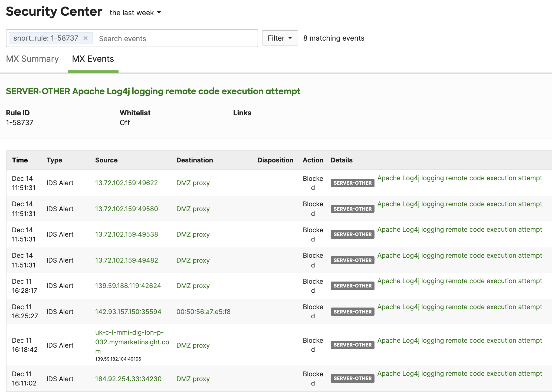The width and height of the screenshot is (552, 392).
Task: Open source link 13.72.102.159:49622
Action: [x=126, y=183]
